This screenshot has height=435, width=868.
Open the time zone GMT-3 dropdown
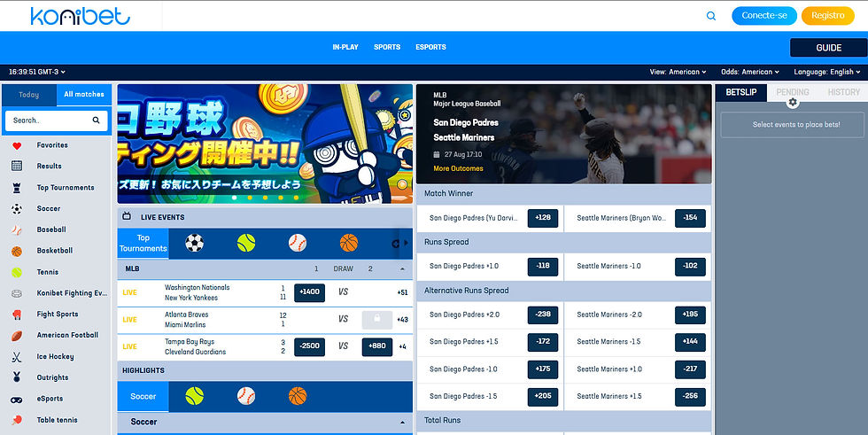tap(37, 72)
